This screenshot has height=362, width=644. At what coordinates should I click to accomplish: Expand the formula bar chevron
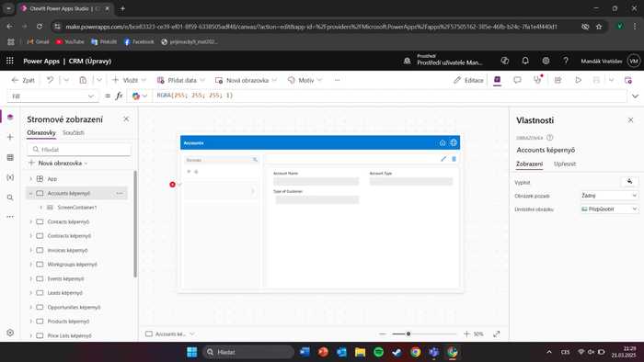point(635,96)
